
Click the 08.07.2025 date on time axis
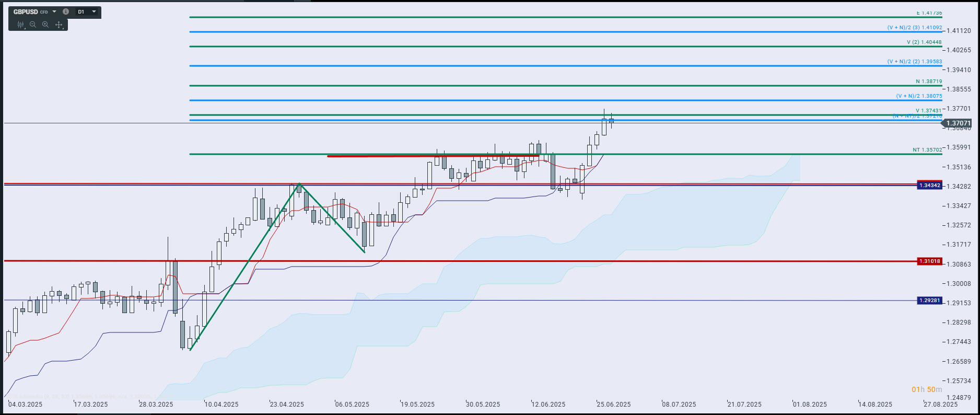(679, 405)
